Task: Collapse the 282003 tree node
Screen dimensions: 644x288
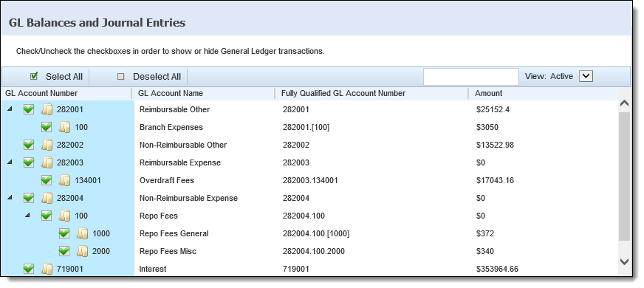Action: pos(10,162)
